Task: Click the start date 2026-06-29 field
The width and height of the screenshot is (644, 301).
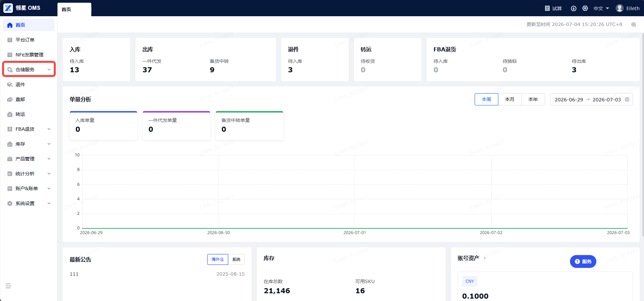Action: pos(569,99)
